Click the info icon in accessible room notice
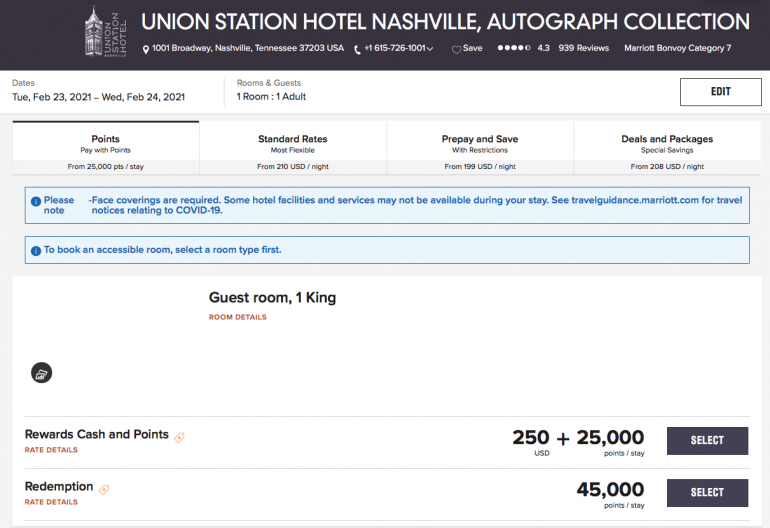770x528 pixels. [x=36, y=250]
